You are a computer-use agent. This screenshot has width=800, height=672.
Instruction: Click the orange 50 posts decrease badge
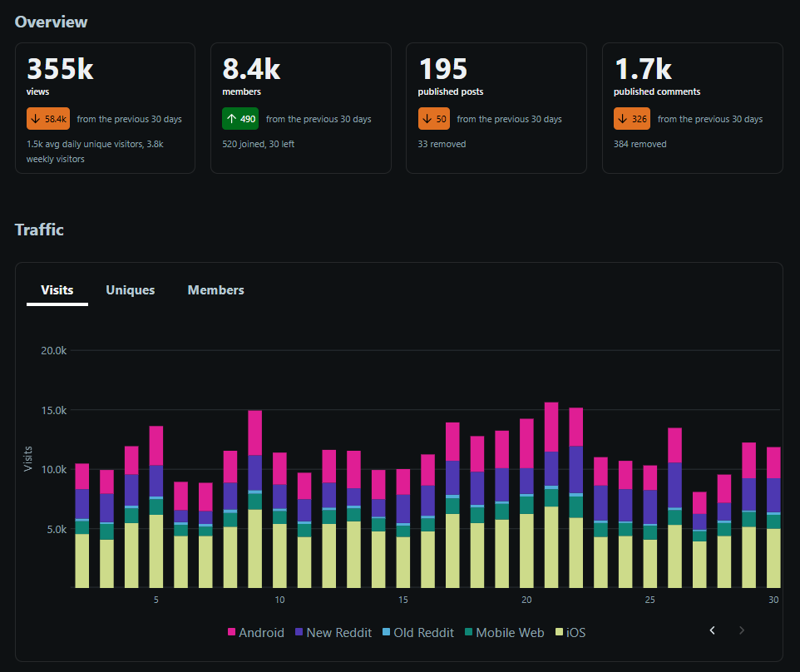434,119
